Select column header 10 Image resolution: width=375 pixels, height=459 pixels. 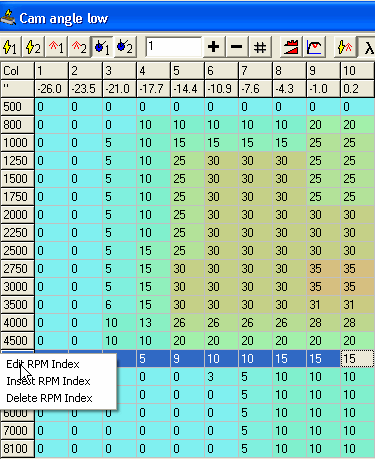[x=357, y=71]
